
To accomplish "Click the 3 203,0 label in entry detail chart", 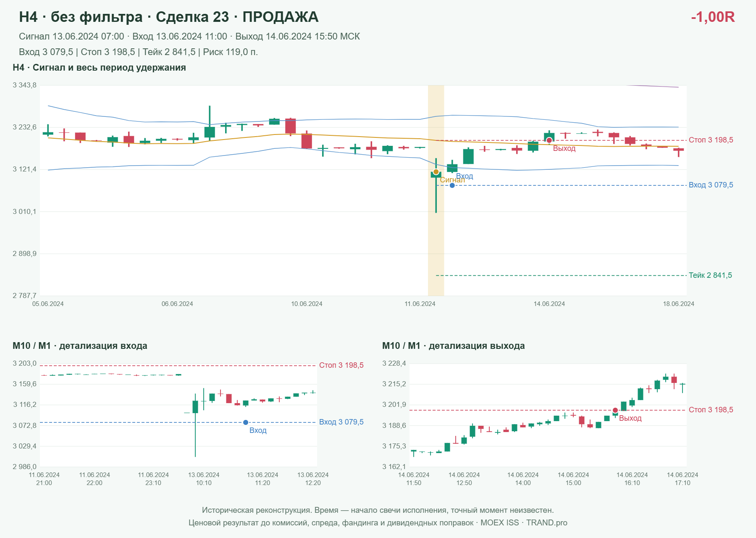I will point(25,364).
